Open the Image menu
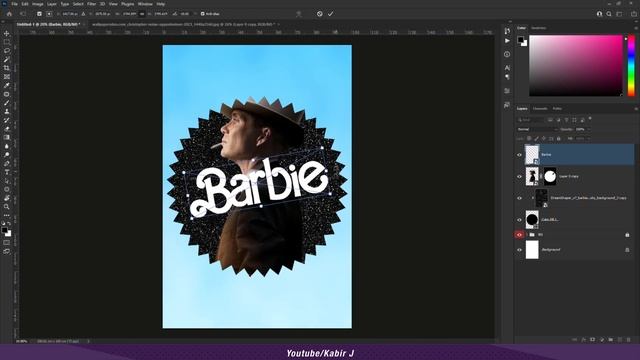This screenshot has height=360, width=640. tap(38, 4)
